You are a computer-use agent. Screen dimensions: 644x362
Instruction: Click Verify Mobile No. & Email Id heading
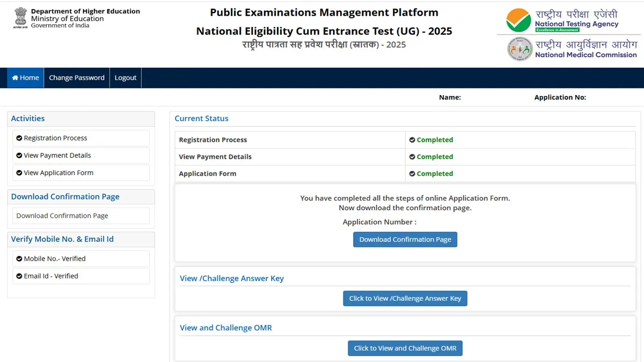[62, 239]
